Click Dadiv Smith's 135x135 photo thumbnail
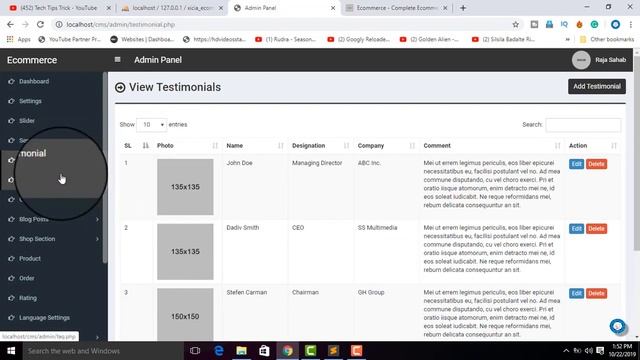Screen dimensions: 640x360 (185, 251)
